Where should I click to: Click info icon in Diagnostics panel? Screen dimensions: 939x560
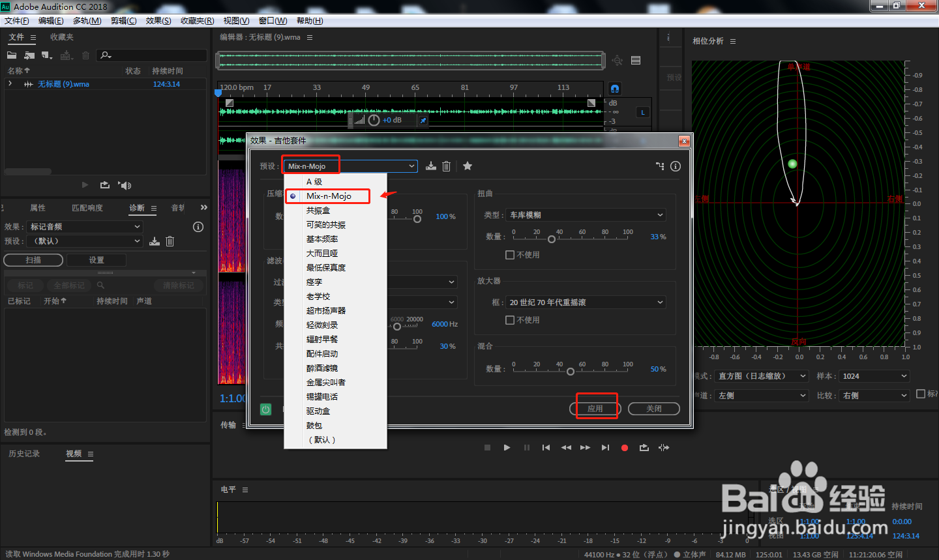198,227
